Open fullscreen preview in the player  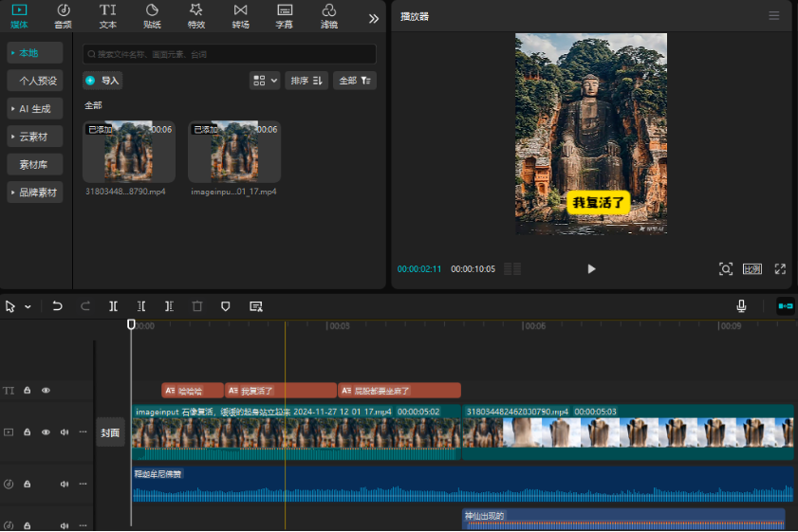tap(780, 269)
